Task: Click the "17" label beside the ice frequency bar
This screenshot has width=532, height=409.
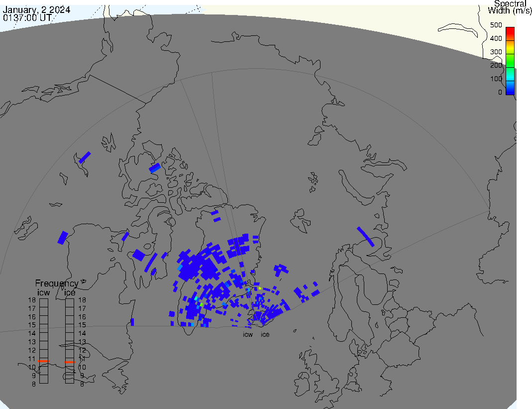Action: tap(82, 308)
